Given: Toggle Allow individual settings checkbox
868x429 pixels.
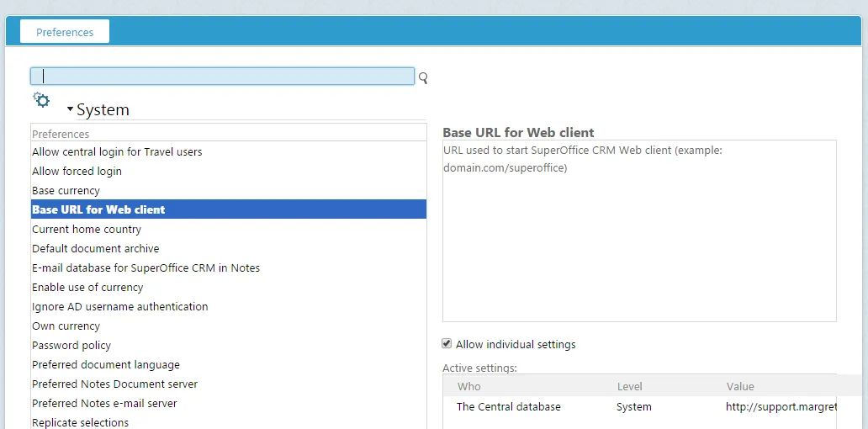Looking at the screenshot, I should point(447,344).
